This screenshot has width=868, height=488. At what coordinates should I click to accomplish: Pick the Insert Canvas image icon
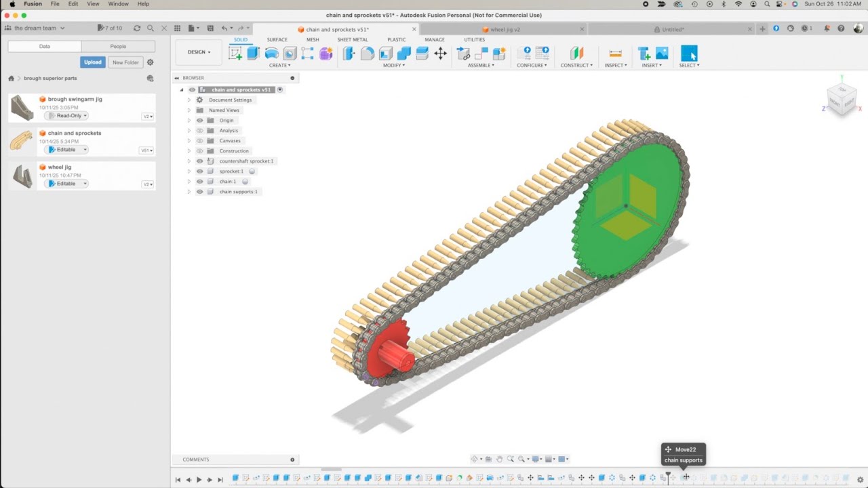click(662, 54)
